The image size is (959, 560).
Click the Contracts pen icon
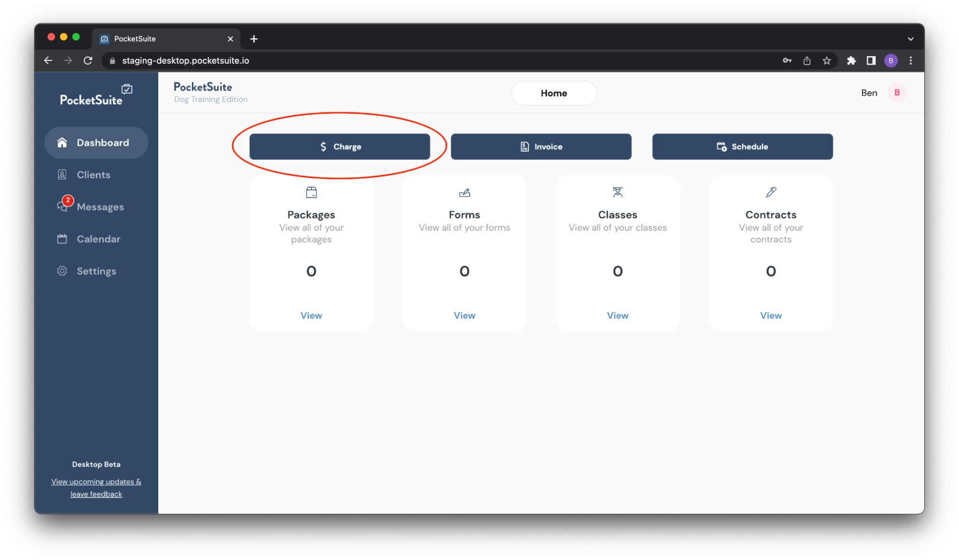(771, 192)
